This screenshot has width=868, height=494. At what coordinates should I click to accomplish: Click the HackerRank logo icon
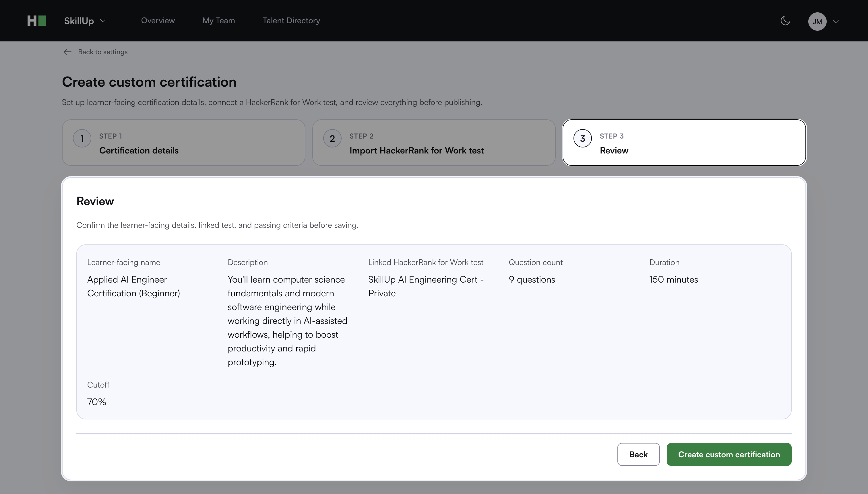[x=36, y=21]
